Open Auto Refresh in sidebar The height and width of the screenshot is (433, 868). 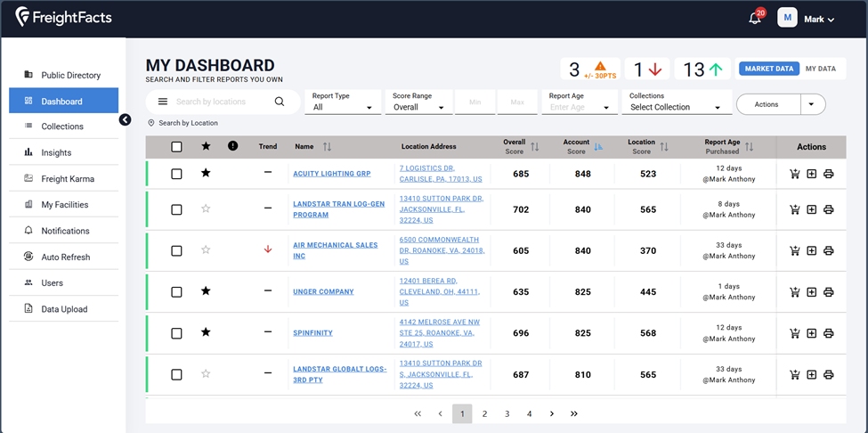coord(64,257)
